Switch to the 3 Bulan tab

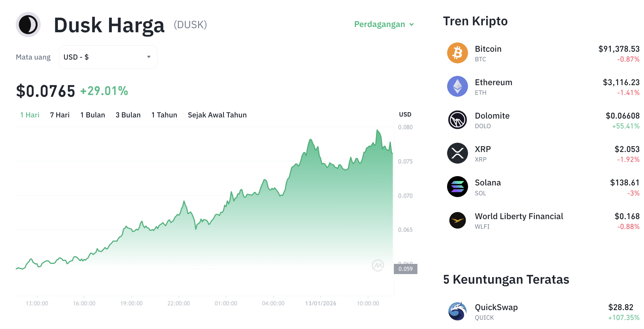coord(128,115)
